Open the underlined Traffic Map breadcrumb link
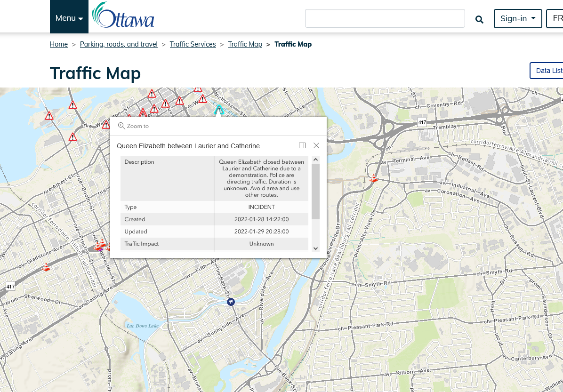Screen dimensions: 563x392 pos(245,44)
